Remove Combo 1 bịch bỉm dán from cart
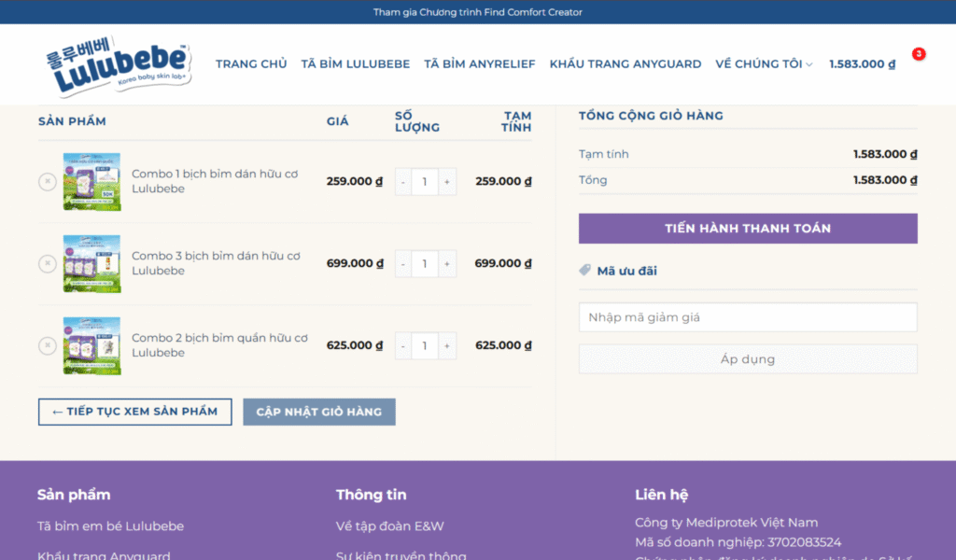956x560 pixels. coord(47,182)
